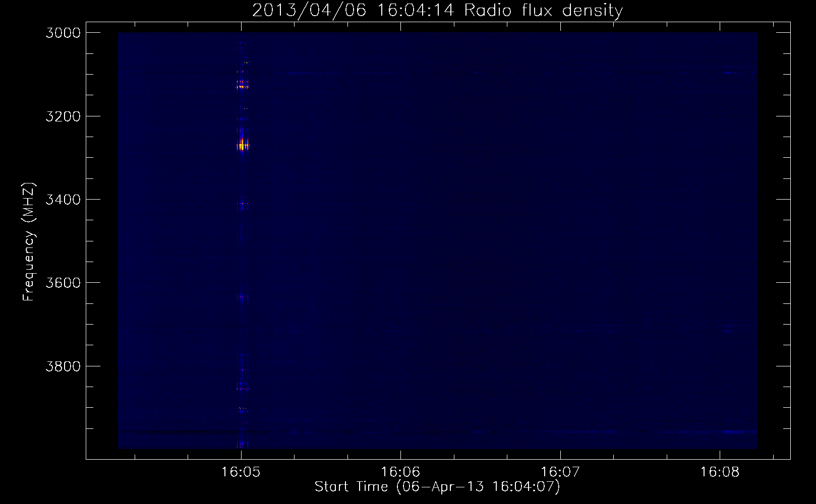Click the bright yellow burst near 3270 MHz
Image resolution: width=816 pixels, height=504 pixels.
coord(243,146)
